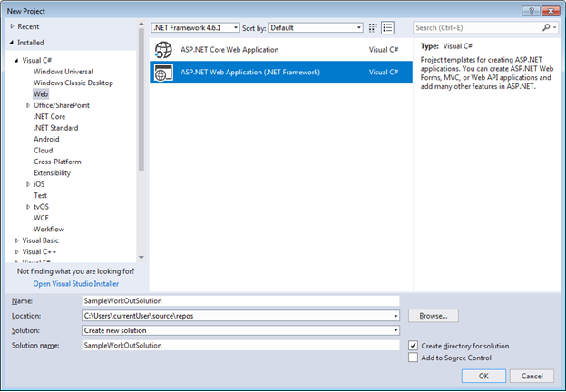Click the ASP.NET Web Application (.NET Framework) icon
The height and width of the screenshot is (392, 566).
pos(163,73)
